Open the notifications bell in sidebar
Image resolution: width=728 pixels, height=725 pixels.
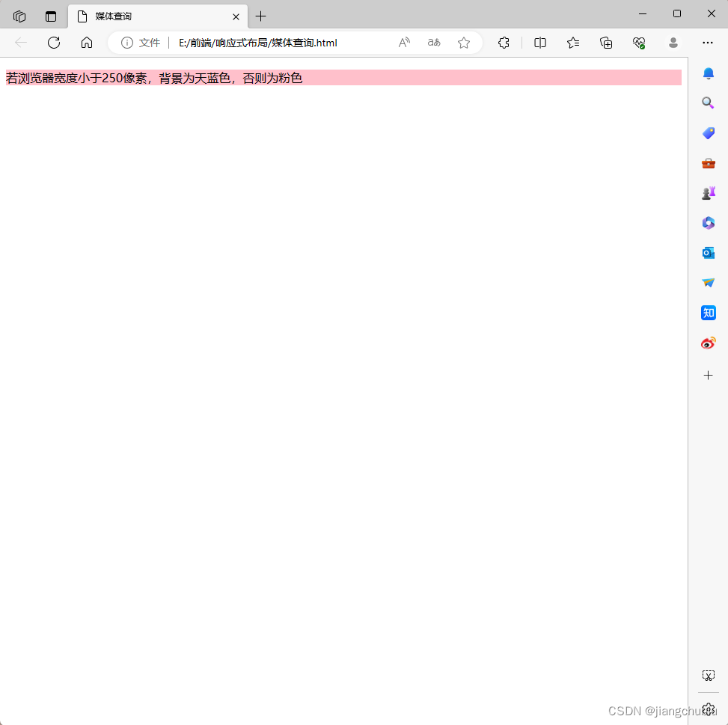708,73
